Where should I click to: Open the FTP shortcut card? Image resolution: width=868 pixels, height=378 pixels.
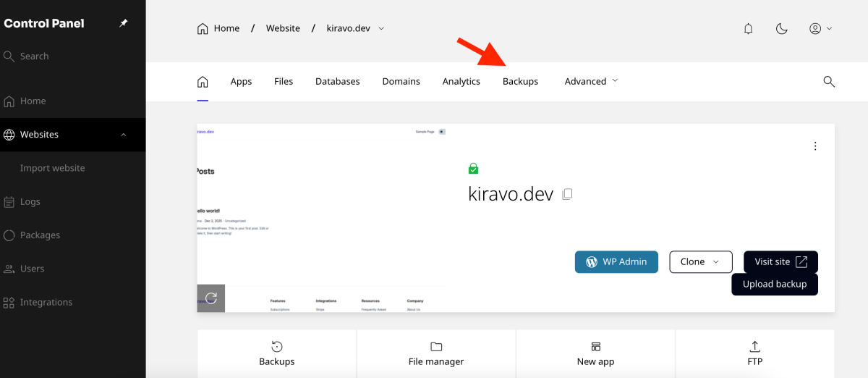point(755,353)
